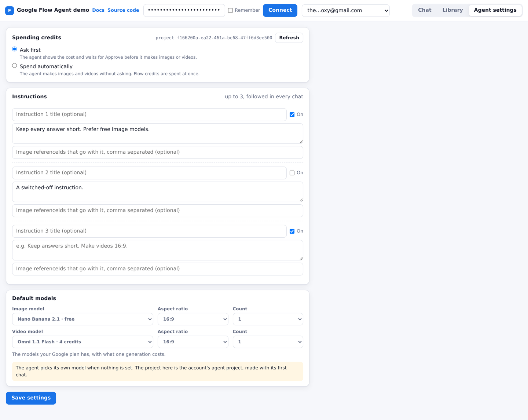Screen dimensions: 528x420
Task: Switch to the Library tab
Action: (x=452, y=10)
